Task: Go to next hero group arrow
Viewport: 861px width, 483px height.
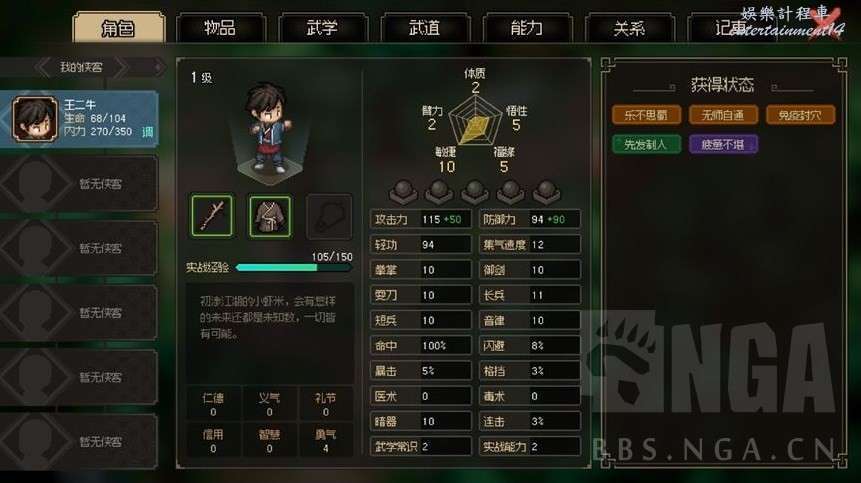Action: pyautogui.click(x=122, y=68)
